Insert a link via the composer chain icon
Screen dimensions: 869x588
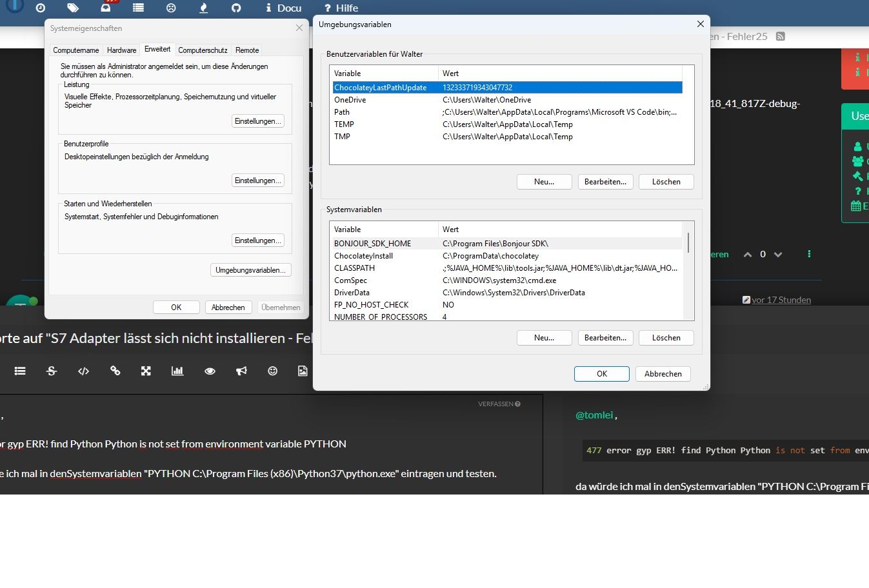click(115, 371)
